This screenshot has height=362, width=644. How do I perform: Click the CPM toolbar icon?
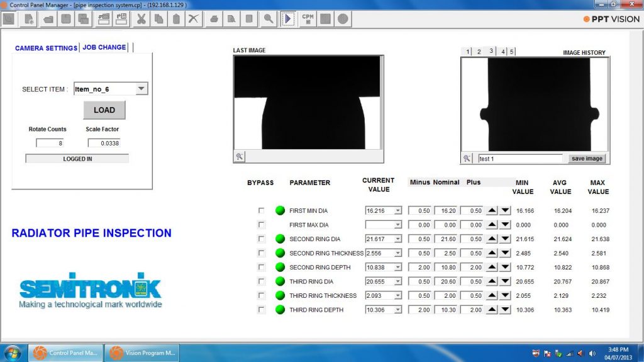[308, 19]
